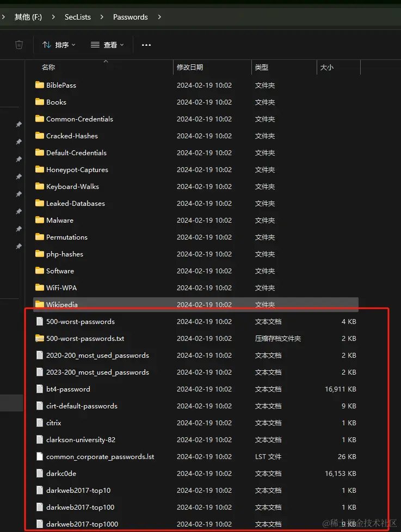The height and width of the screenshot is (532, 401).
Task: Select the common_corporate_passwords.lst file icon
Action: [x=40, y=456]
